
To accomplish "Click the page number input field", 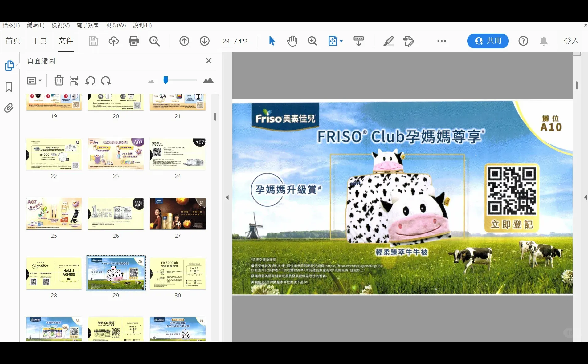I will tap(226, 41).
